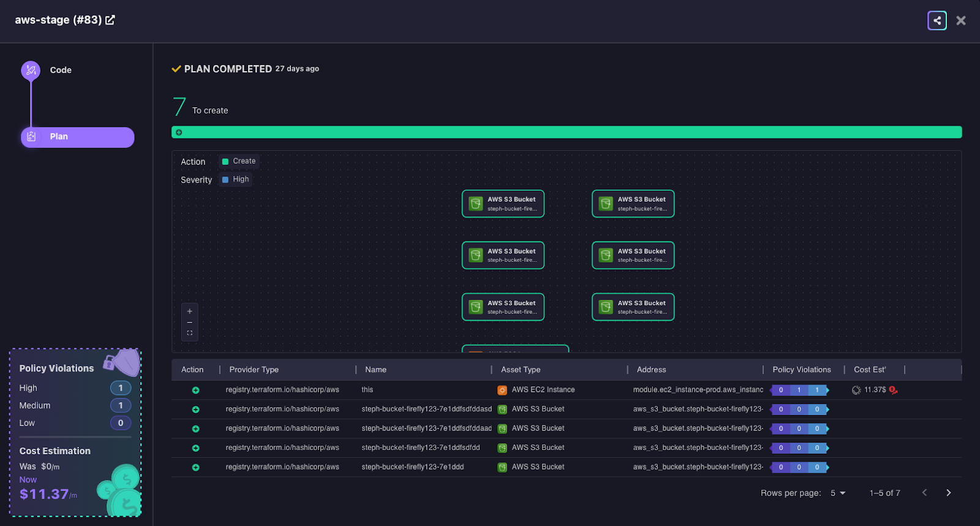Image resolution: width=980 pixels, height=526 pixels.
Task: Select middle-left AWS S3 Bucket node
Action: click(503, 255)
